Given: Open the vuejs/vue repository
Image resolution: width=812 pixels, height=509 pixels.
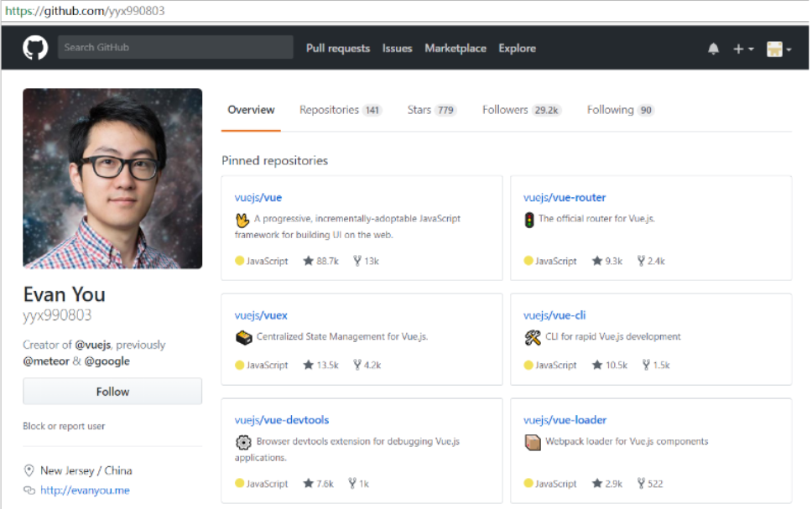Looking at the screenshot, I should [258, 197].
